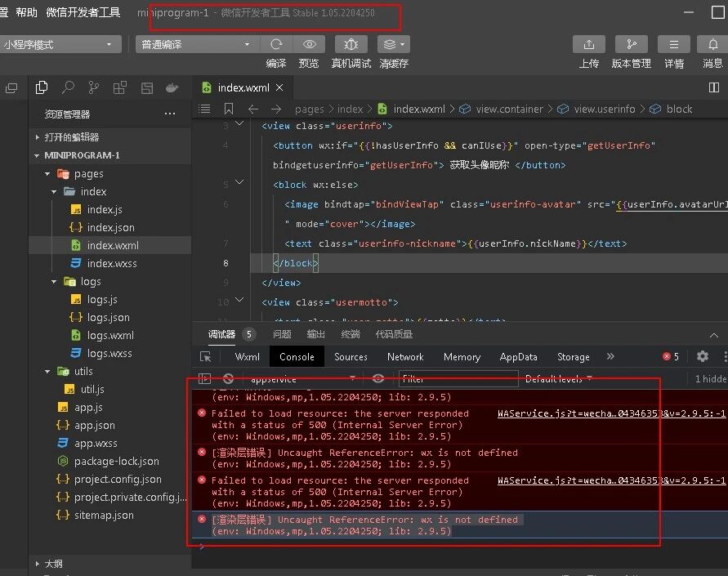The height and width of the screenshot is (576, 728).
Task: Click the preview eye icon
Action: coord(309,45)
